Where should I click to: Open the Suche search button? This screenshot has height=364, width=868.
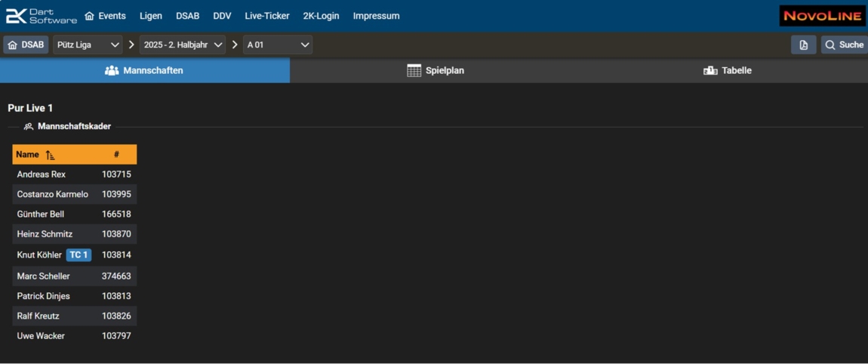[844, 45]
